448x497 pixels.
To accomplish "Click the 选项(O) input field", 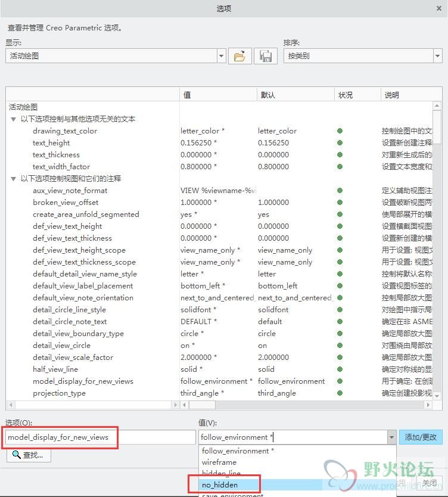I will 101,437.
